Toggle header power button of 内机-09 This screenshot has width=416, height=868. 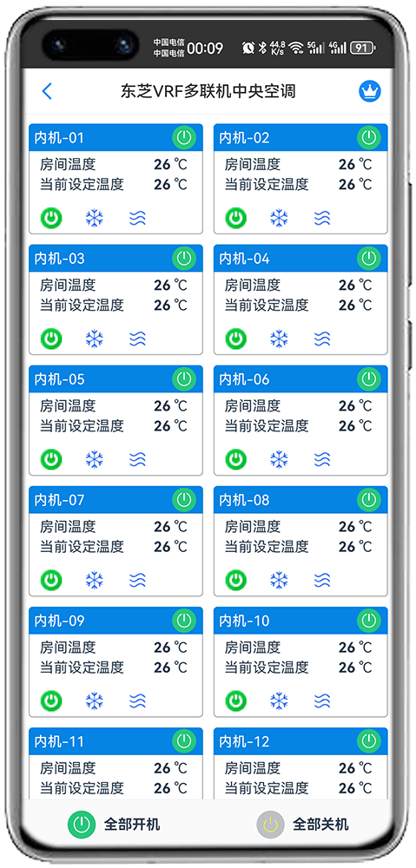coord(184,620)
